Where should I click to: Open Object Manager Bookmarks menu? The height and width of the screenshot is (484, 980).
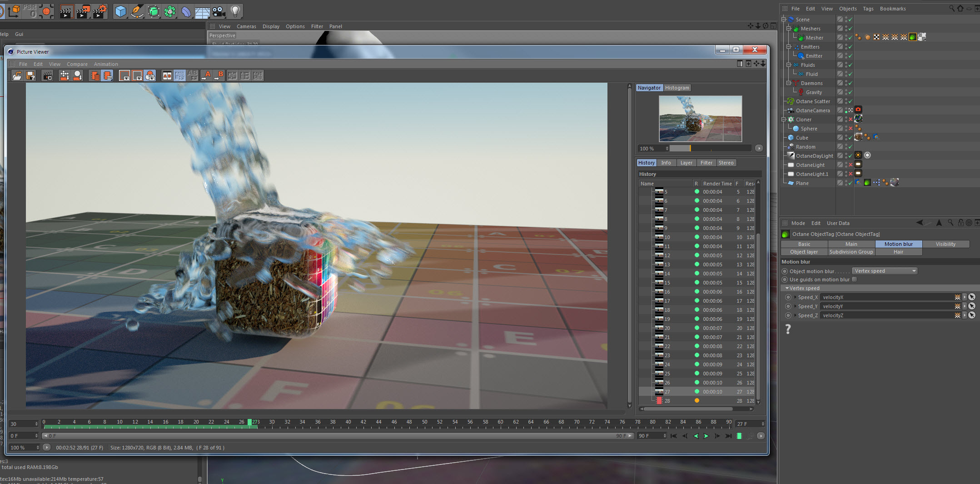click(893, 9)
